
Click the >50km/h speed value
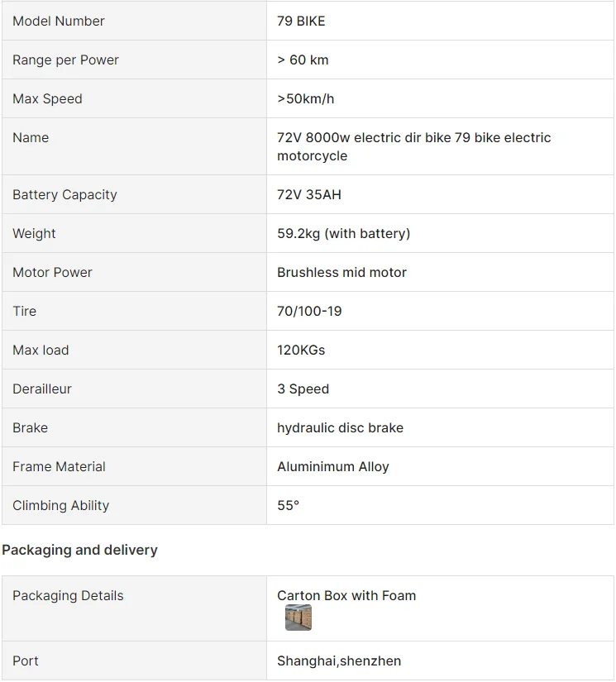[306, 99]
